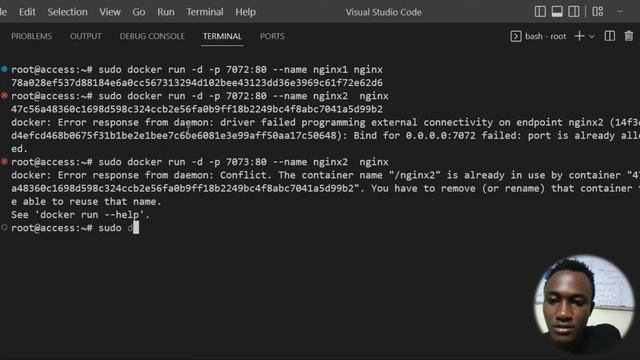The width and height of the screenshot is (640, 360).
Task: Open the customize layout icon
Action: [598, 11]
